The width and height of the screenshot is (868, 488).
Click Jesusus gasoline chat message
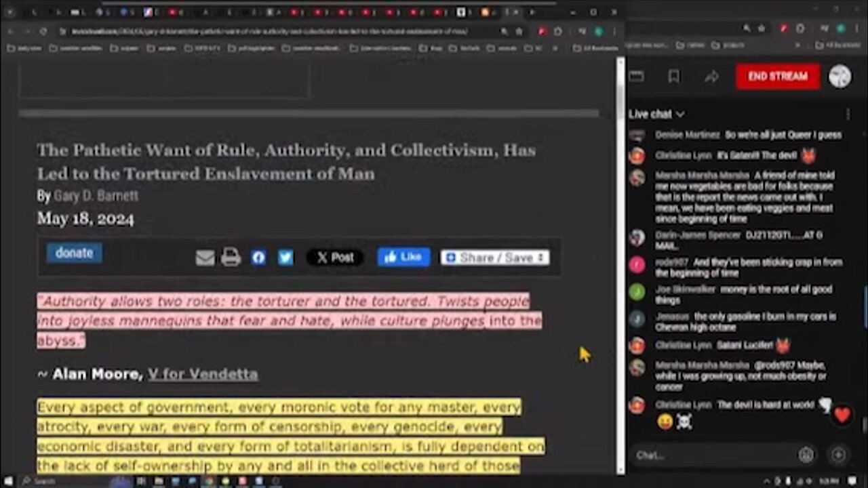(x=745, y=322)
